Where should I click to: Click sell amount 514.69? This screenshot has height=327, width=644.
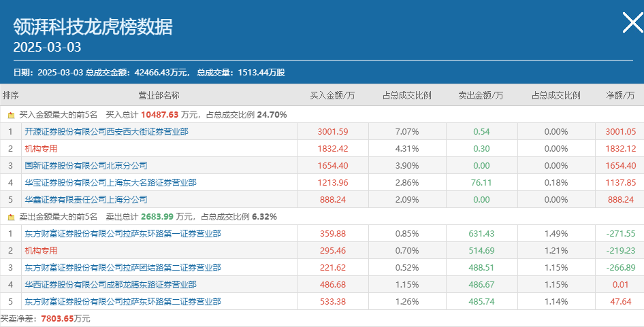coord(481,251)
